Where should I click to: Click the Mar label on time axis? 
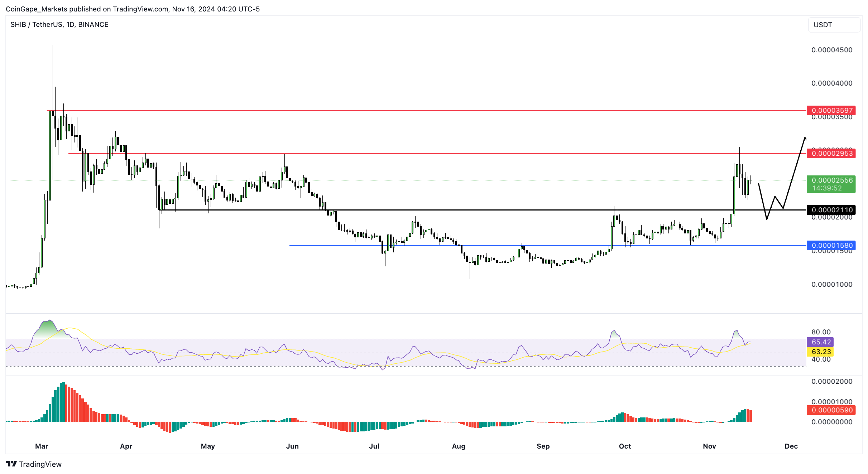coord(42,446)
